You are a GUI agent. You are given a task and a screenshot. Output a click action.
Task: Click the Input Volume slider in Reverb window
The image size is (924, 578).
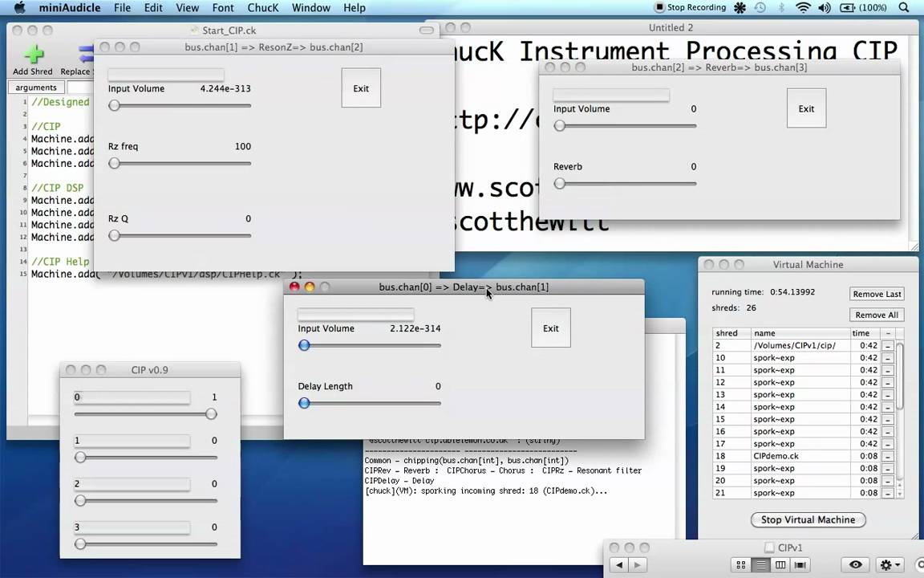626,125
